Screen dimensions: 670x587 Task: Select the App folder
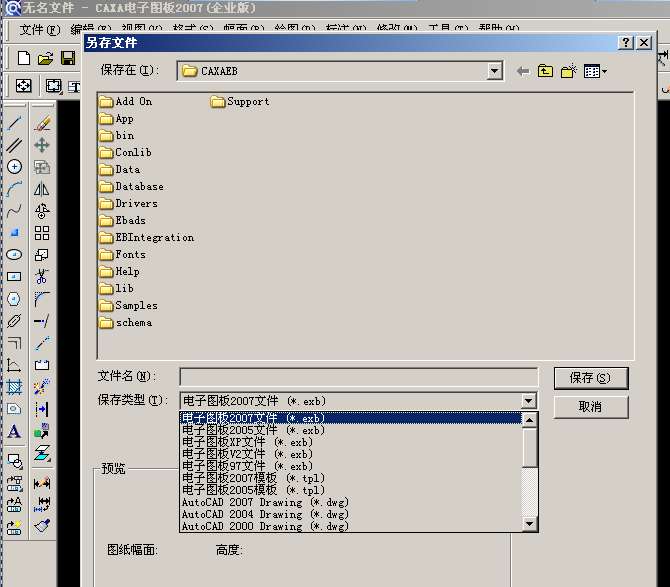click(x=116, y=119)
